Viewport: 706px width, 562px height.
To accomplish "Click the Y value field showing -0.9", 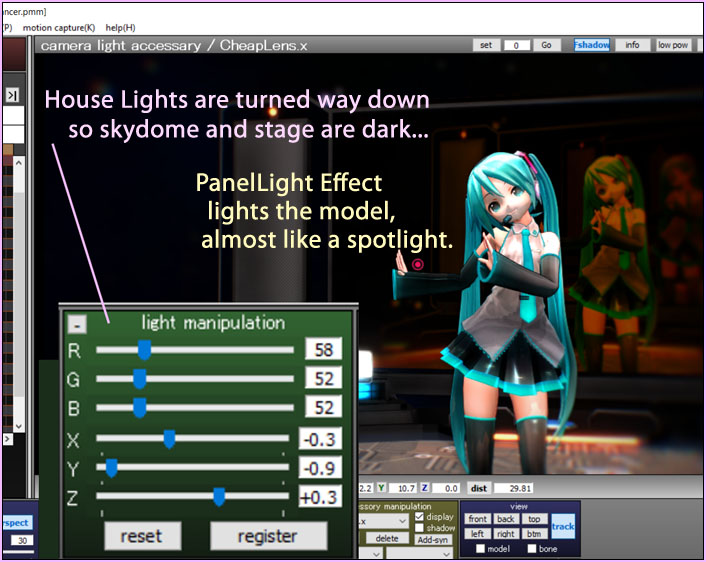I will tap(320, 468).
